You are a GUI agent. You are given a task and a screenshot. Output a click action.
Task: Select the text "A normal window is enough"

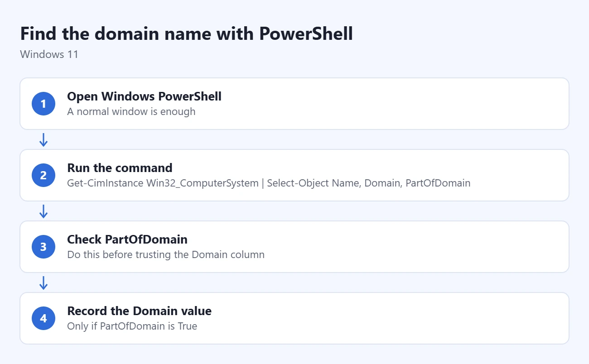pyautogui.click(x=131, y=111)
